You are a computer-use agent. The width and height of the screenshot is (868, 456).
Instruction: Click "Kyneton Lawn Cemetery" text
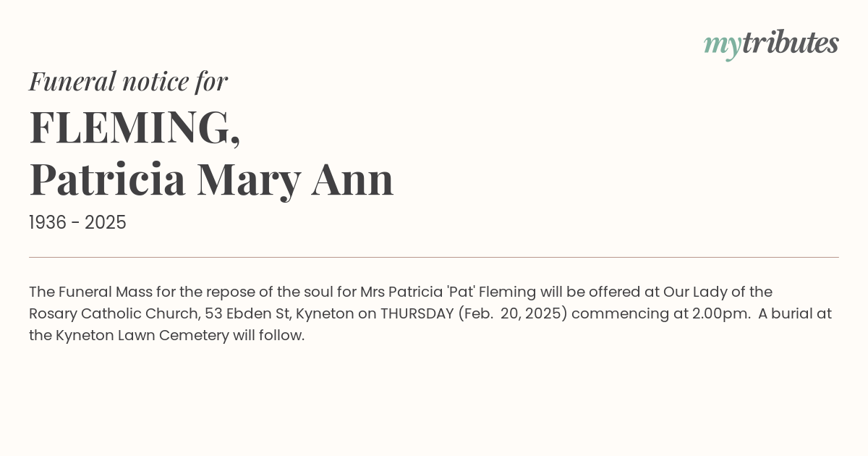pos(142,335)
